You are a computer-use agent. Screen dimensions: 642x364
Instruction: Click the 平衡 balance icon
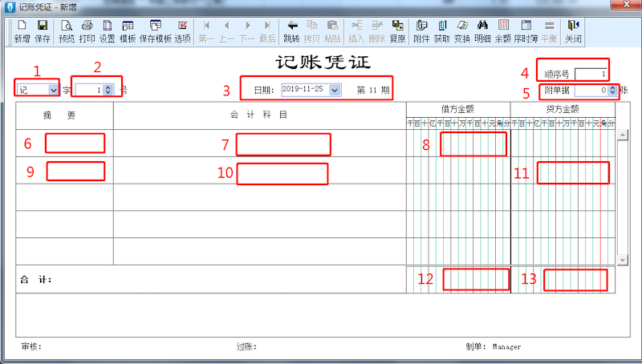coord(549,31)
